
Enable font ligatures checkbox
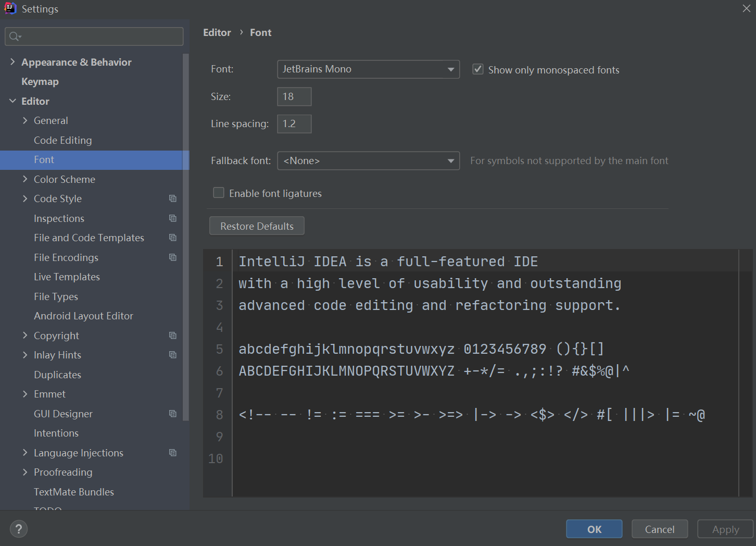(x=219, y=193)
